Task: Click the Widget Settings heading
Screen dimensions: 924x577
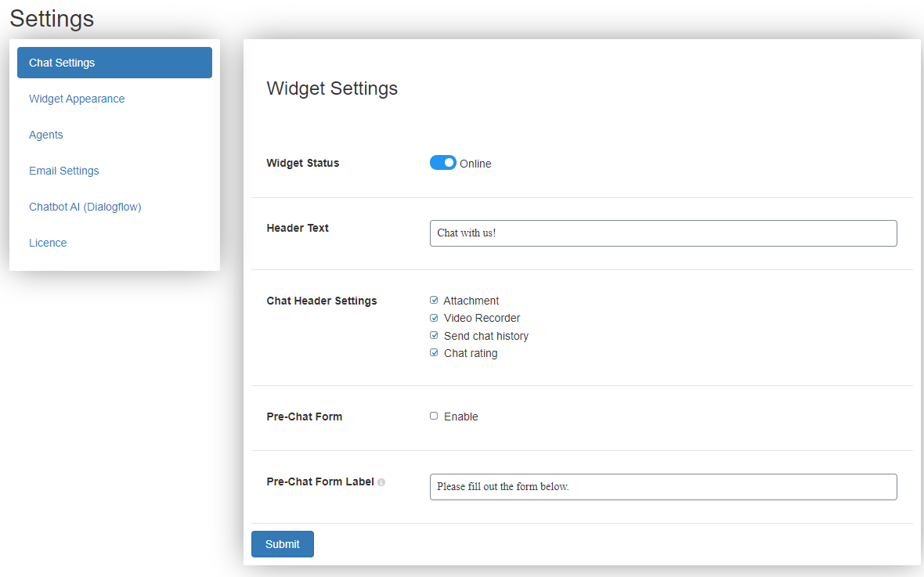Action: click(x=332, y=88)
